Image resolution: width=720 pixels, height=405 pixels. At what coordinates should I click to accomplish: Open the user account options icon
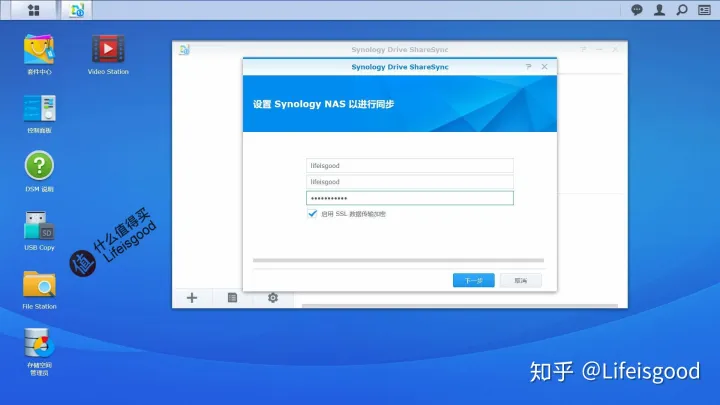(659, 10)
